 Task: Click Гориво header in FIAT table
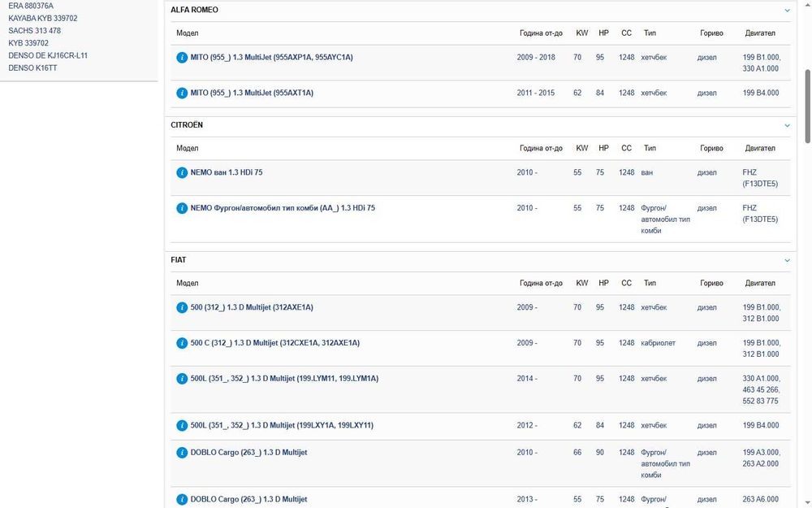coord(711,283)
